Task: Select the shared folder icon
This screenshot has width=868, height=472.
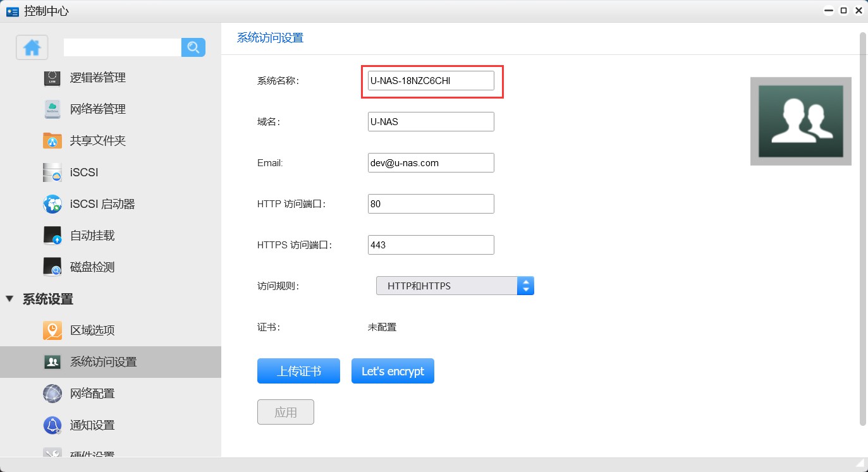Action: [x=52, y=141]
